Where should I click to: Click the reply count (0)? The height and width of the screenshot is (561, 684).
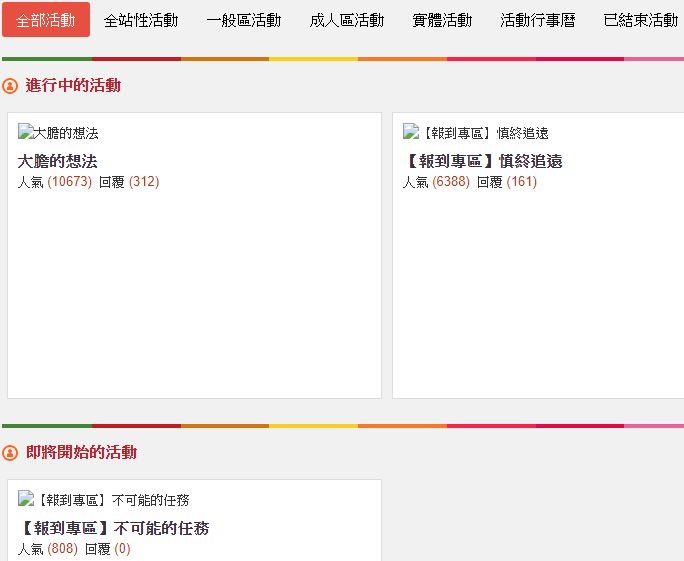pos(123,548)
